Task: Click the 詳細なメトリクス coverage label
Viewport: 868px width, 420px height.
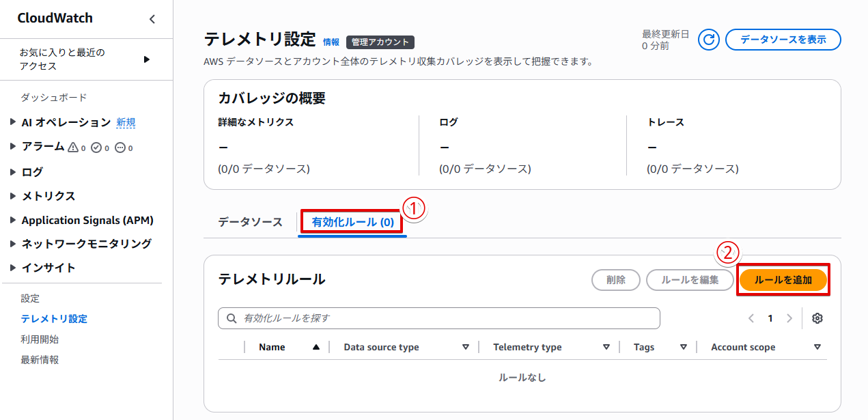Action: (x=255, y=122)
